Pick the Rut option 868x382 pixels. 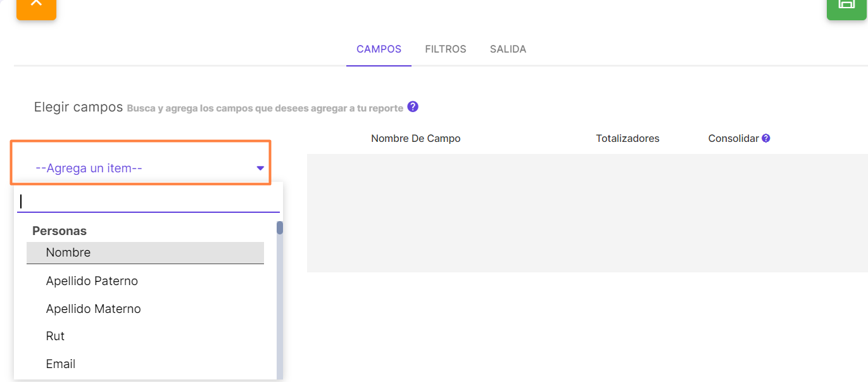[x=145, y=336]
